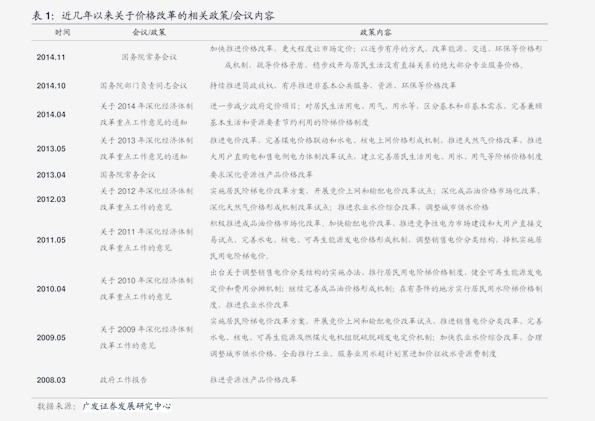The image size is (595, 421).
Task: Click the 2013.05 date cell
Action: tap(51, 149)
